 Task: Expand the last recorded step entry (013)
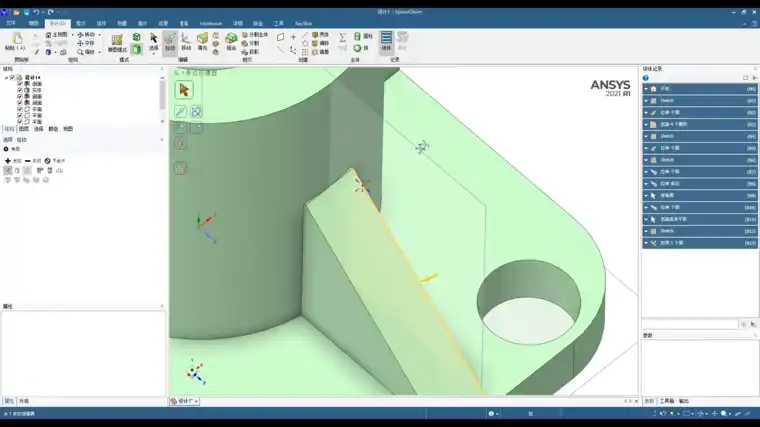click(x=646, y=243)
